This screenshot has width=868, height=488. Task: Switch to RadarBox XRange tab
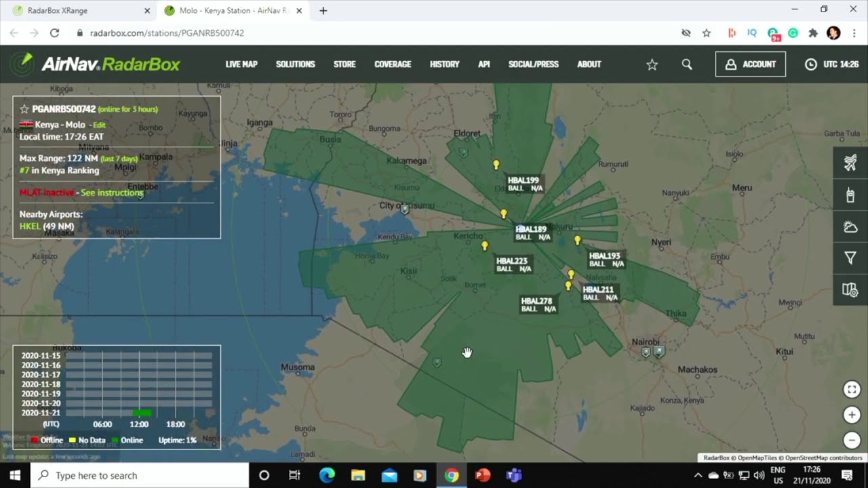click(78, 11)
